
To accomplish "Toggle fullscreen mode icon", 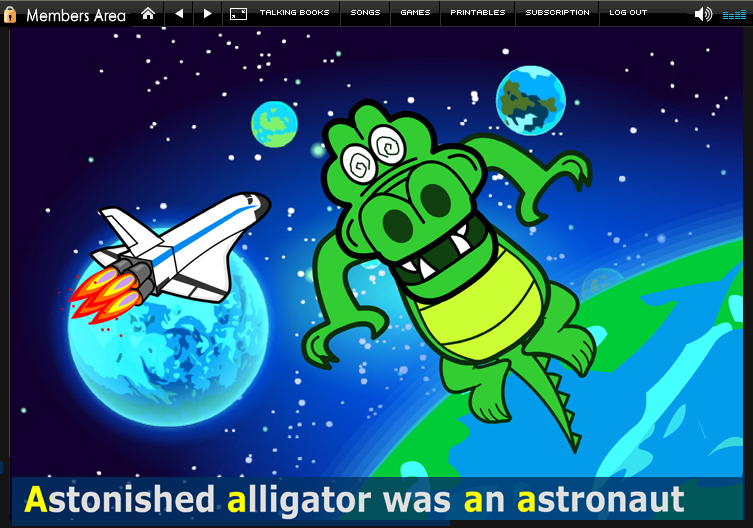I will (x=238, y=14).
